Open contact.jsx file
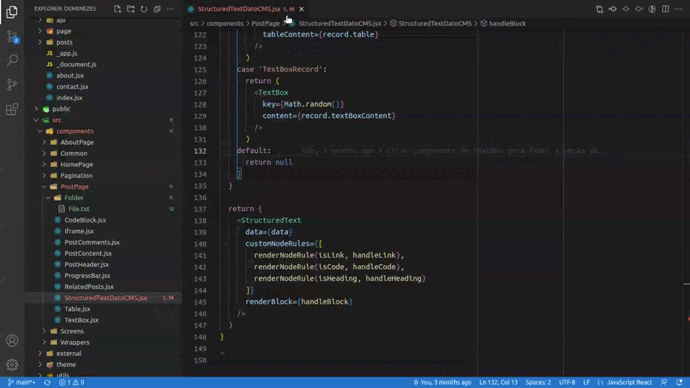The image size is (690, 388). 72,87
